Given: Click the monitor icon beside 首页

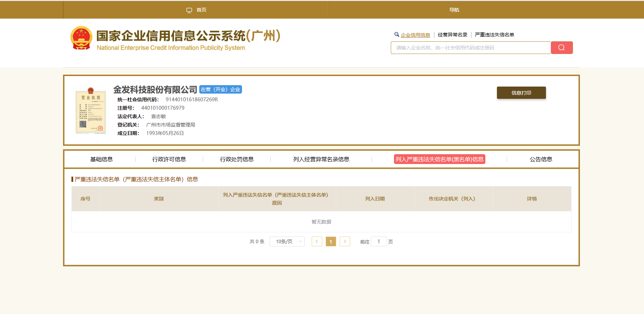Looking at the screenshot, I should [x=189, y=10].
